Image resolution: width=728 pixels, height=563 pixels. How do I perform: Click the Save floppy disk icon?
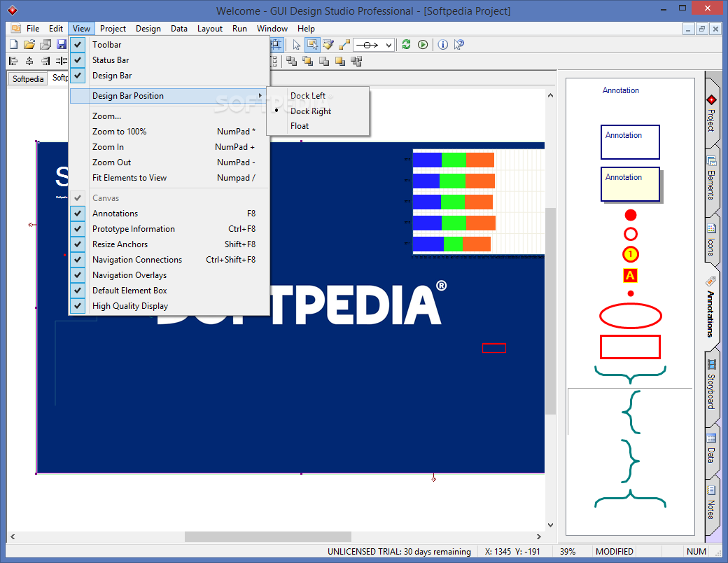(x=62, y=45)
